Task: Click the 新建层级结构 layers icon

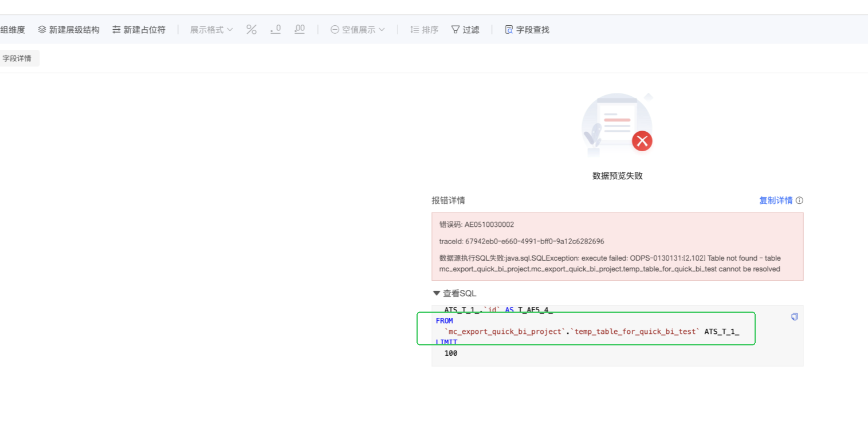Action: click(x=42, y=30)
